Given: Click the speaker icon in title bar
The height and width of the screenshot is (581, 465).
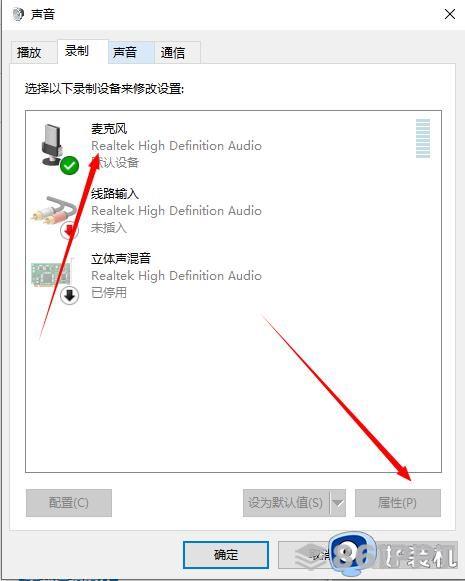Looking at the screenshot, I should [18, 14].
